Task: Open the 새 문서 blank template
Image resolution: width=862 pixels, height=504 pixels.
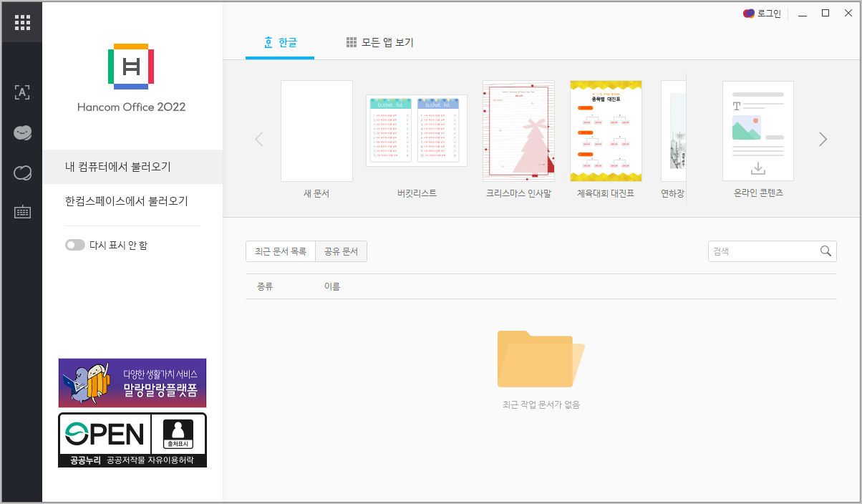Action: click(x=316, y=131)
